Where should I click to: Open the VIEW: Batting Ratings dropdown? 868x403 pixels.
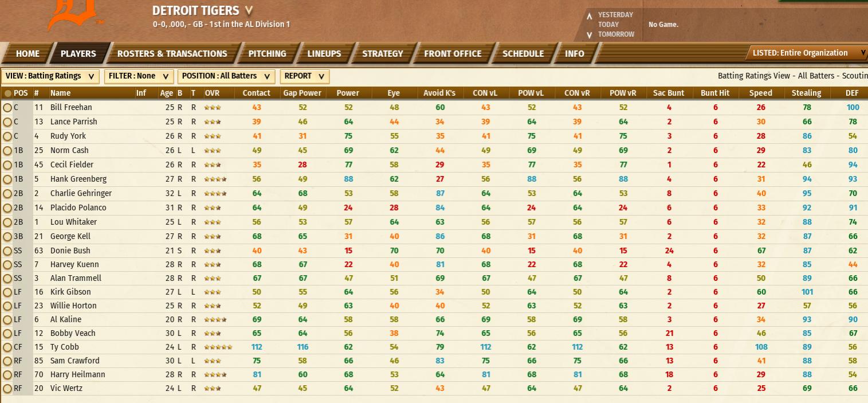(50, 76)
